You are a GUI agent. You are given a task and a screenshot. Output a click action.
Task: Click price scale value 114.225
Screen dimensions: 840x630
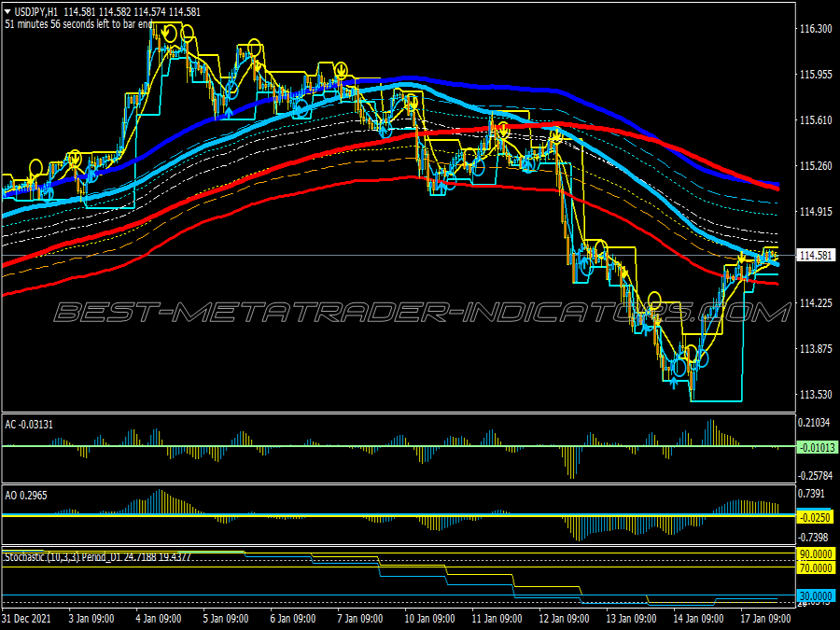[x=816, y=303]
